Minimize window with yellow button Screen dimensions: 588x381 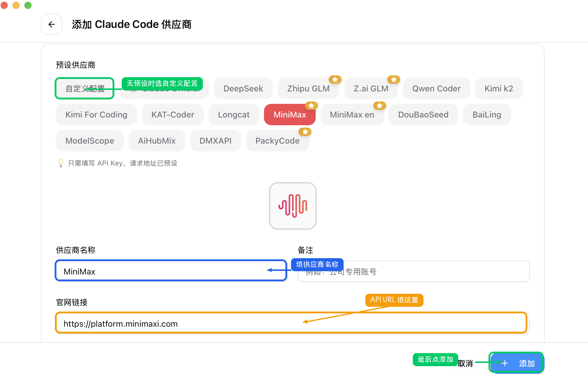coord(16,5)
